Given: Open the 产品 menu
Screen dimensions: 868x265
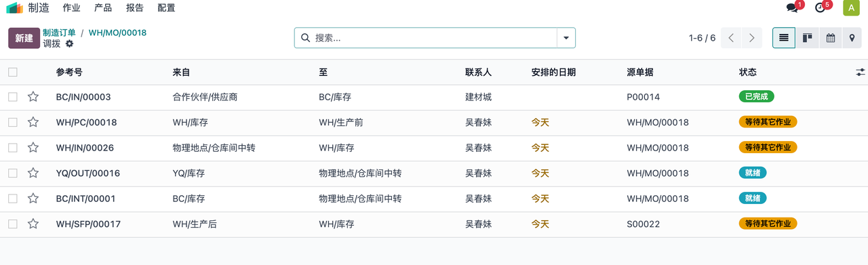Looking at the screenshot, I should click(x=103, y=8).
